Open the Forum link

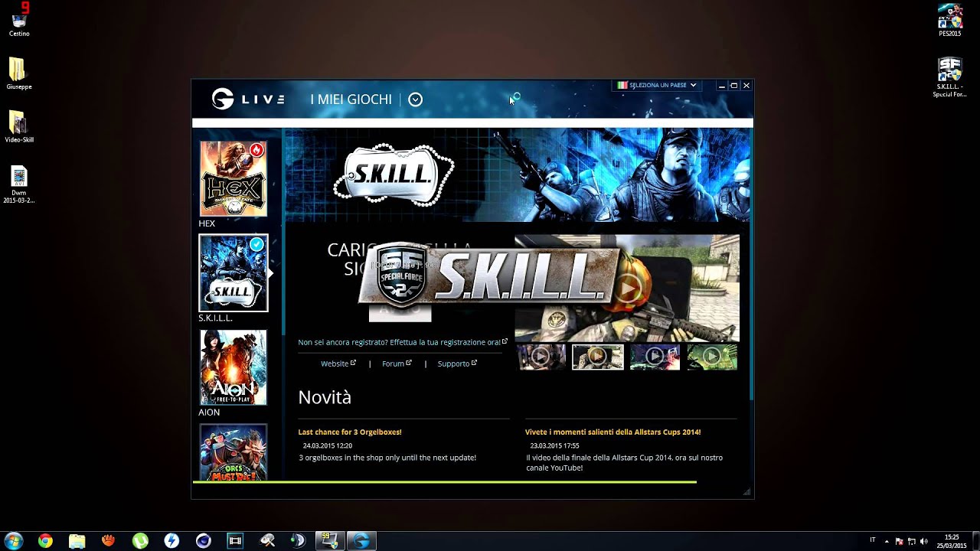tap(397, 364)
